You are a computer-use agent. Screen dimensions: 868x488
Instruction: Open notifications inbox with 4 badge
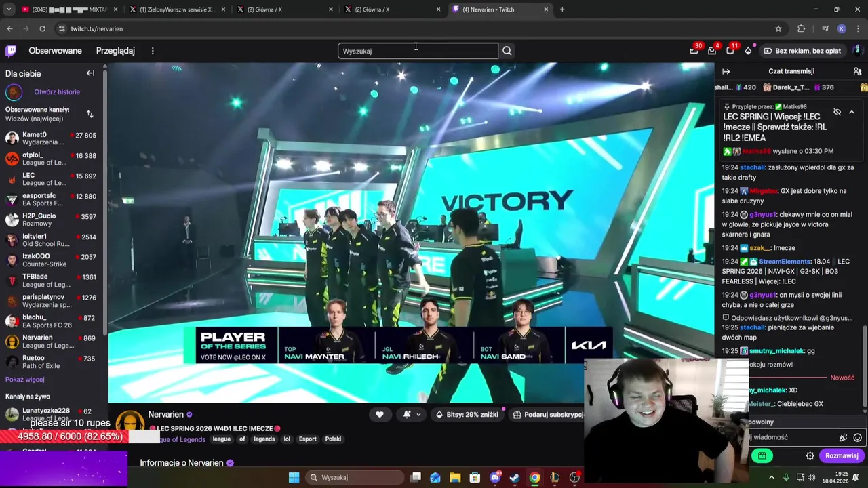(x=712, y=51)
